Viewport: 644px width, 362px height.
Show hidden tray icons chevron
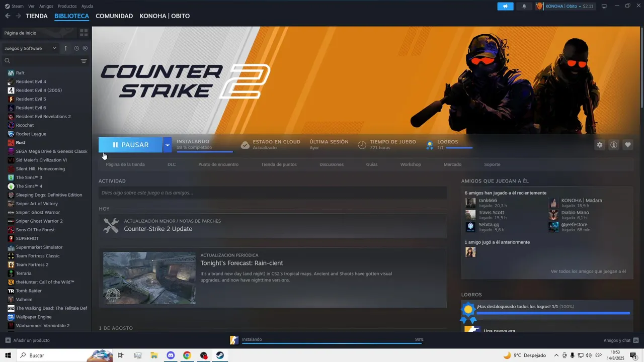point(556,355)
